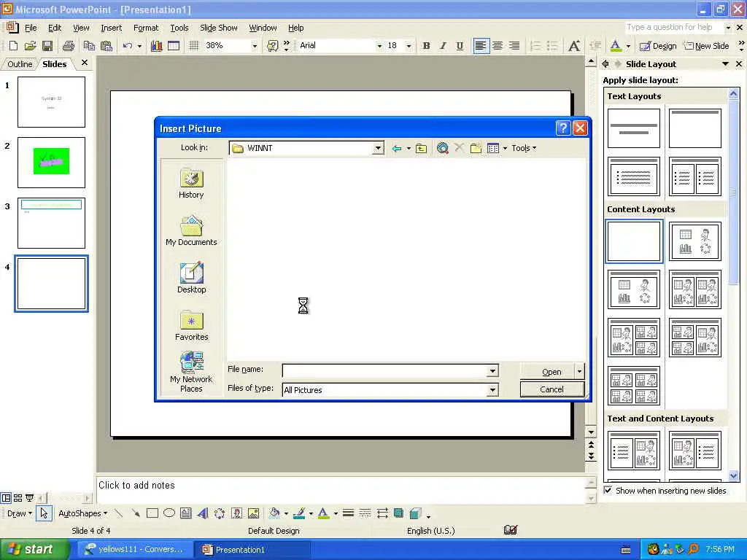
Task: Click the Print icon in toolbar
Action: click(x=69, y=46)
